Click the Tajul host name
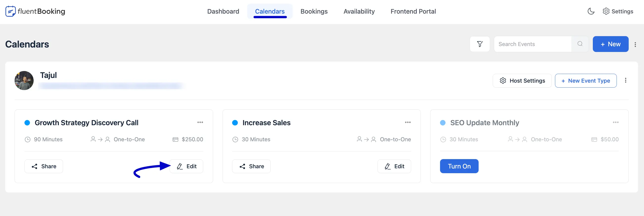Viewport: 644px width, 216px height. pyautogui.click(x=48, y=75)
